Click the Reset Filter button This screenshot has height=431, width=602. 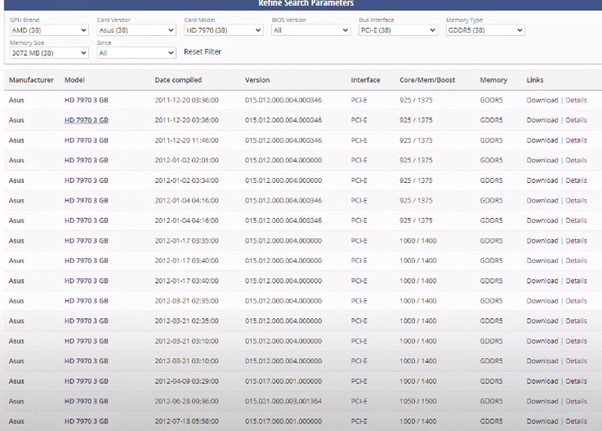click(202, 52)
